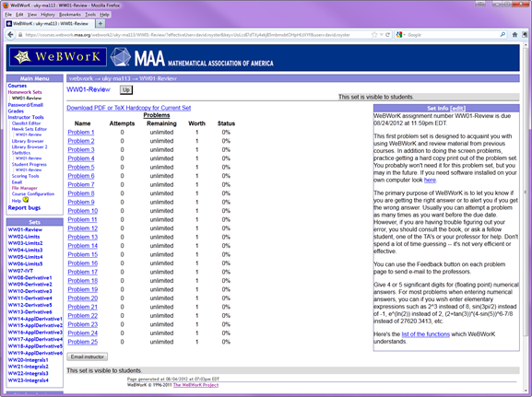Select WW02-Limits in Sets list

click(24, 237)
